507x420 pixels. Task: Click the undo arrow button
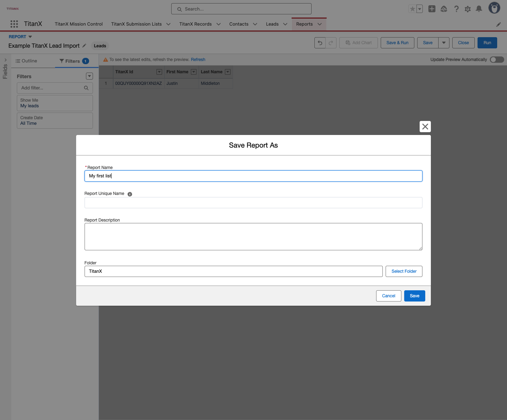click(320, 43)
